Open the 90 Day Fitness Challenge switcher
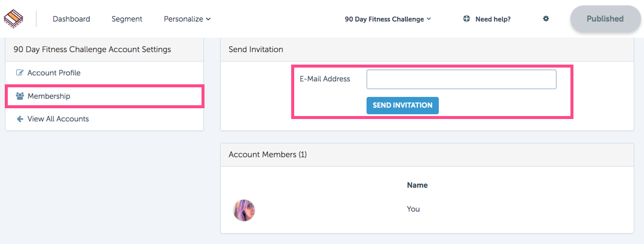Screen dimensions: 644x244 [388, 19]
